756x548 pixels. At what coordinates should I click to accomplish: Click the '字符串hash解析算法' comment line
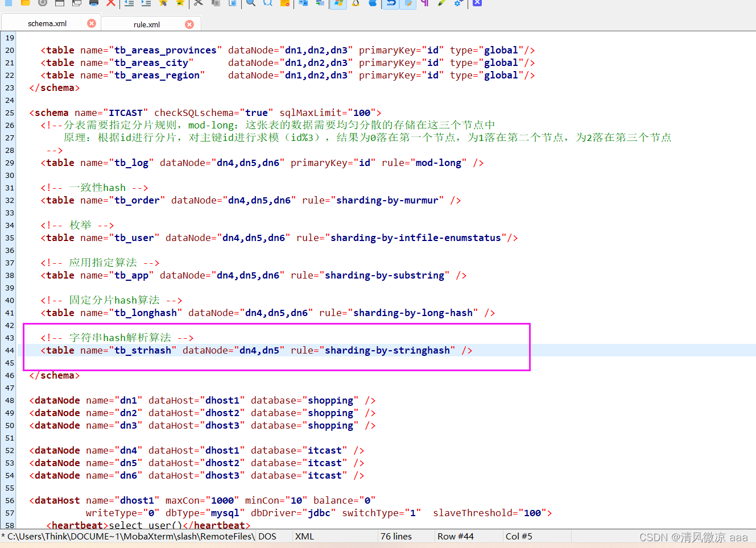[117, 338]
